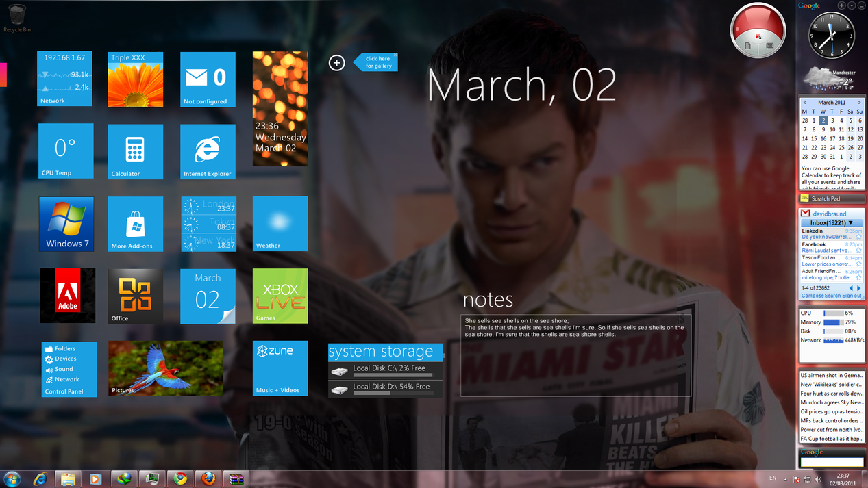Open the mail tile labeled Not configured

208,79
